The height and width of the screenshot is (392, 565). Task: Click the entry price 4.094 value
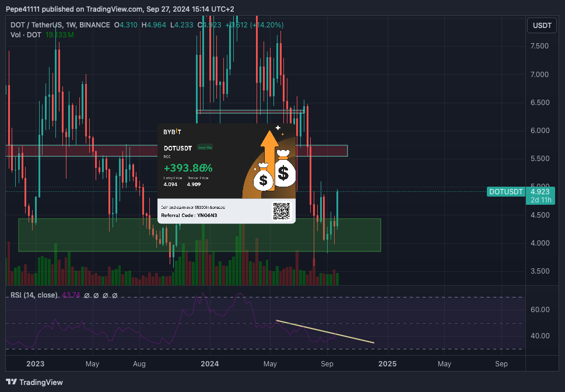tap(170, 184)
